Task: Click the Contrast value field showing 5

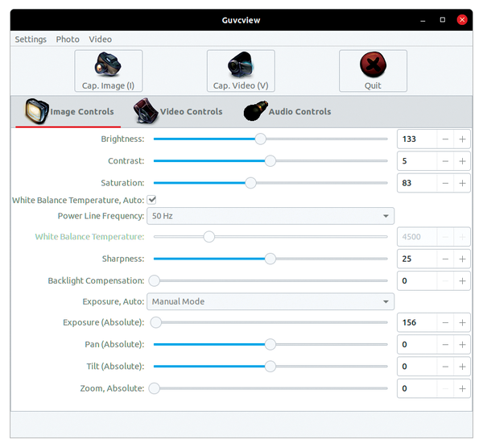Action: pos(417,161)
